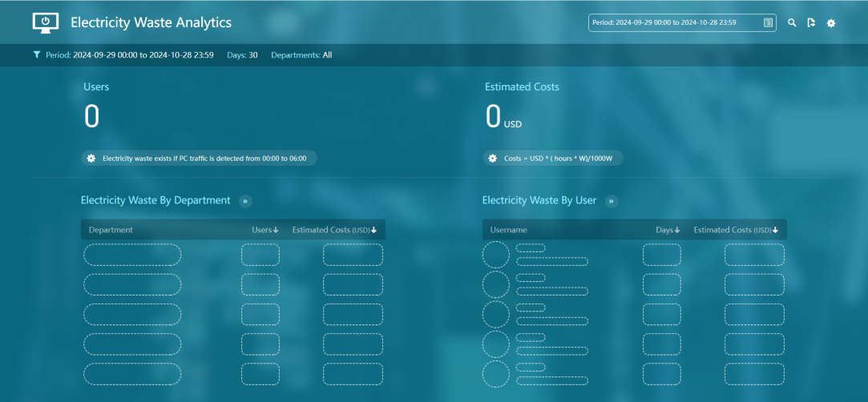Click gear icon beside electricity waste rule
Image resolution: width=868 pixels, height=402 pixels.
(91, 159)
